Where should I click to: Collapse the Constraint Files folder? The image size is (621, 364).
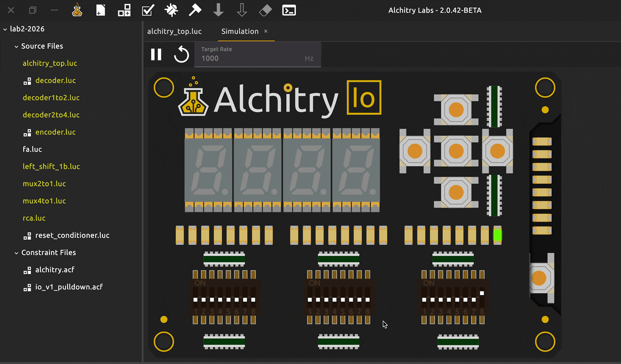coord(16,253)
